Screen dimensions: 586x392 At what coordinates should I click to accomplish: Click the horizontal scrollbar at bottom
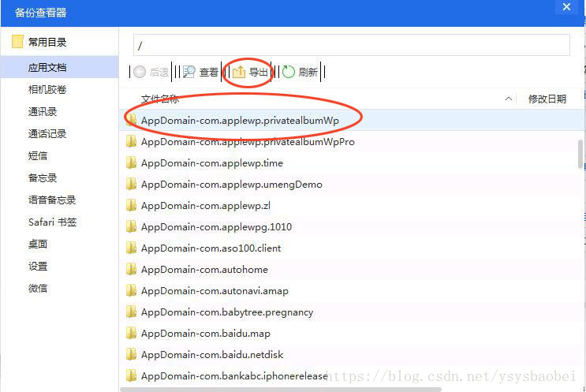[281, 390]
